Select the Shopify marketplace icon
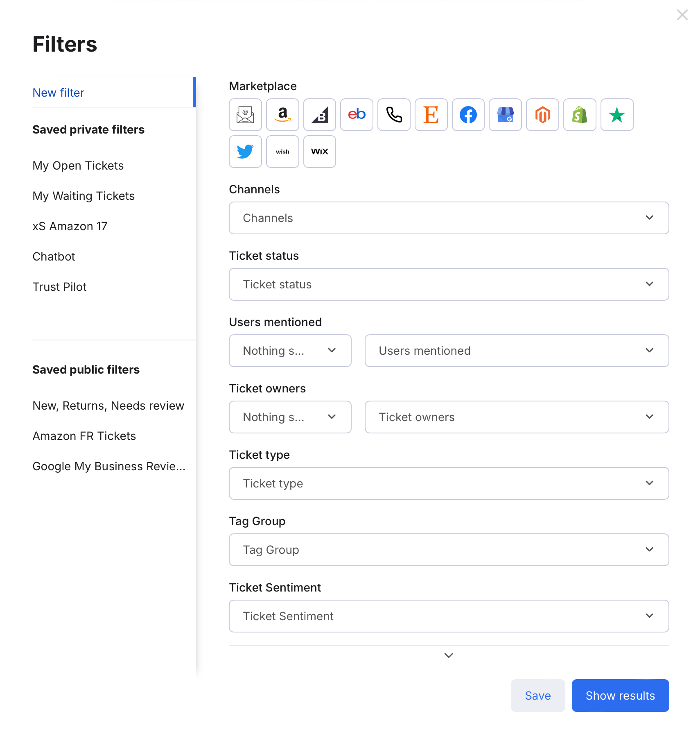This screenshot has width=700, height=739. (580, 115)
